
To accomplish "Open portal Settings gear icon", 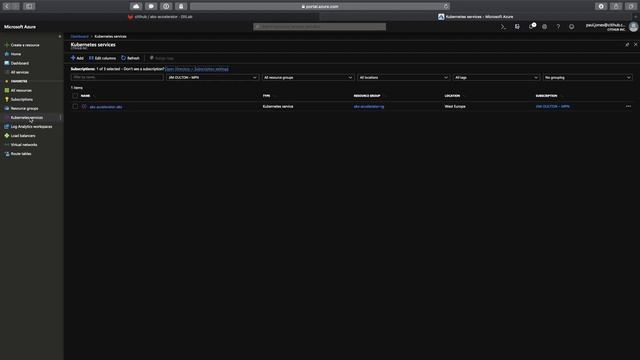I will [544, 27].
